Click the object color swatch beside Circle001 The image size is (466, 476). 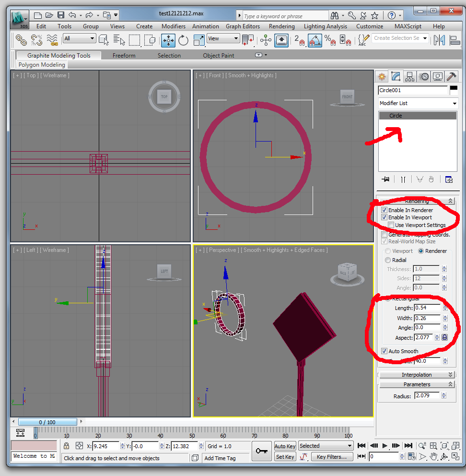tap(453, 90)
